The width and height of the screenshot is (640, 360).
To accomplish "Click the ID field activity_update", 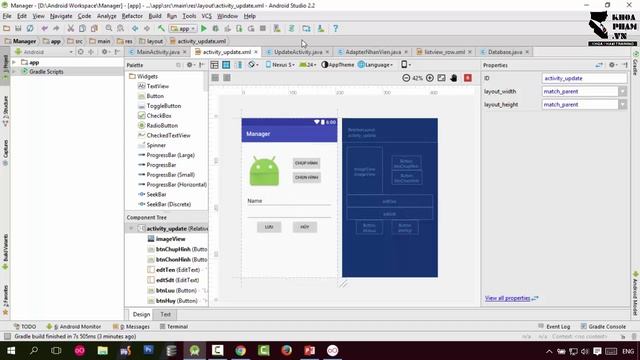I will click(584, 78).
